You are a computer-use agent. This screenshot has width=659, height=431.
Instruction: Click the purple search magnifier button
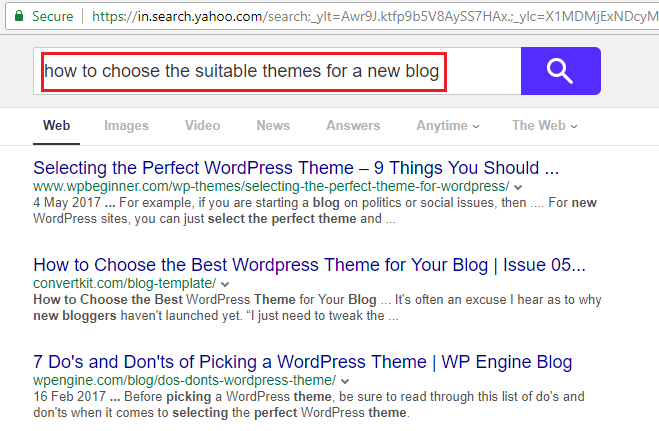point(561,71)
